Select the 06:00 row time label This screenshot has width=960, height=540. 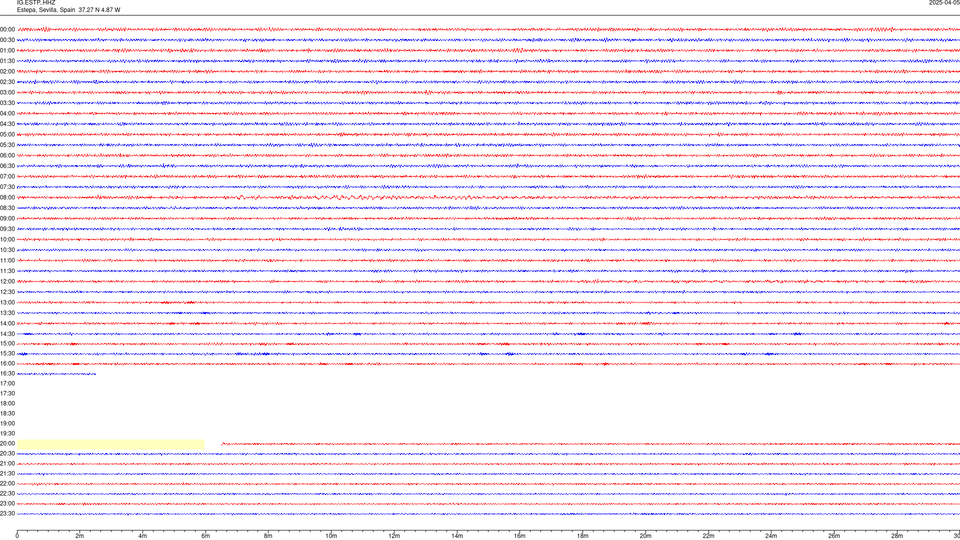pyautogui.click(x=7, y=156)
